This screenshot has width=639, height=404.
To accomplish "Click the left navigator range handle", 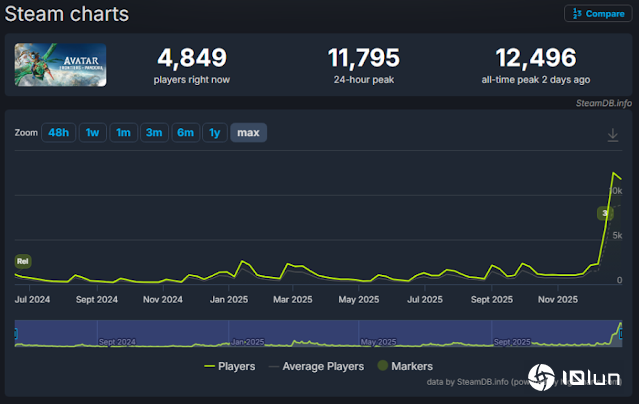I will (16, 333).
